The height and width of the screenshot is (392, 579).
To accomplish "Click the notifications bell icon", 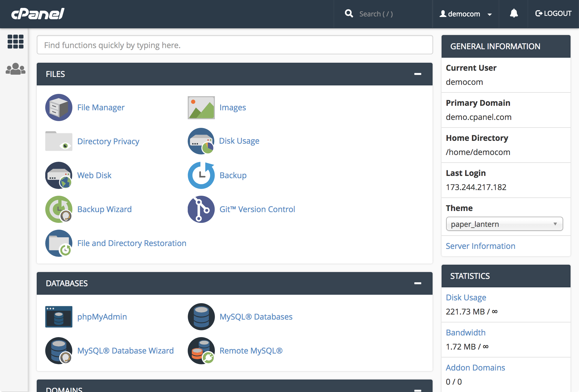I will tap(513, 14).
